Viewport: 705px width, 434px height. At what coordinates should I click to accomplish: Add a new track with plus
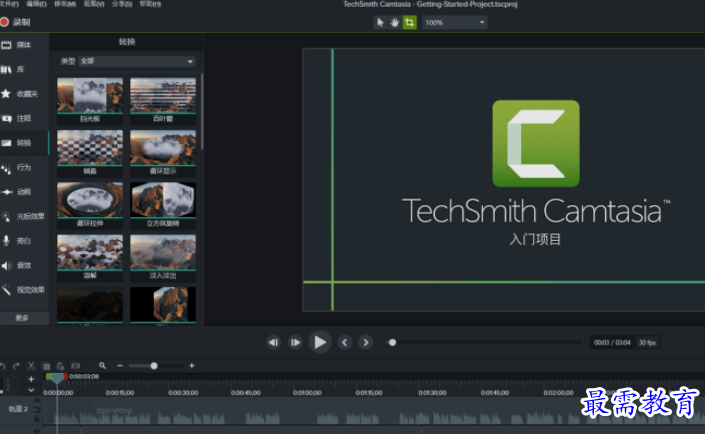[31, 379]
